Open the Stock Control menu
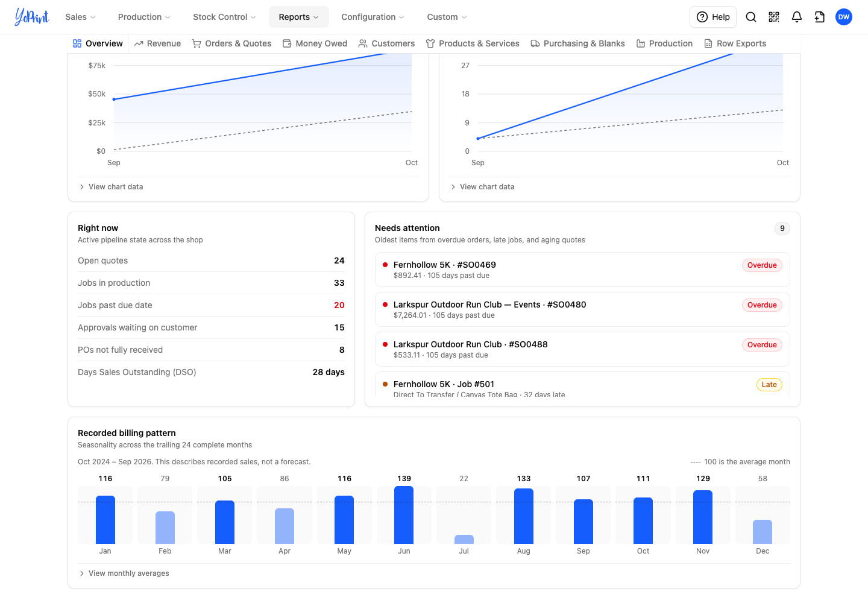868x603 pixels. click(224, 17)
